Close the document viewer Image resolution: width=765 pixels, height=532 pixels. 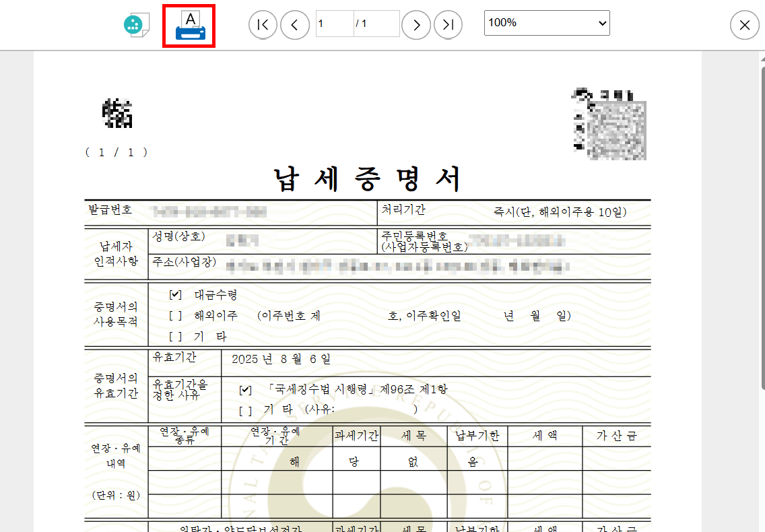coord(745,25)
